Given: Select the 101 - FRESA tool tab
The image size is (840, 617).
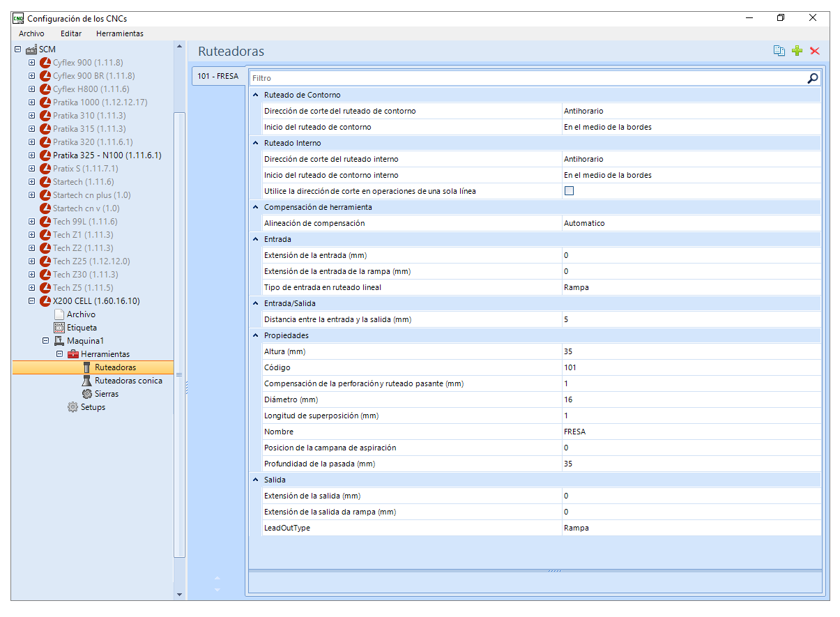Looking at the screenshot, I should click(x=217, y=76).
